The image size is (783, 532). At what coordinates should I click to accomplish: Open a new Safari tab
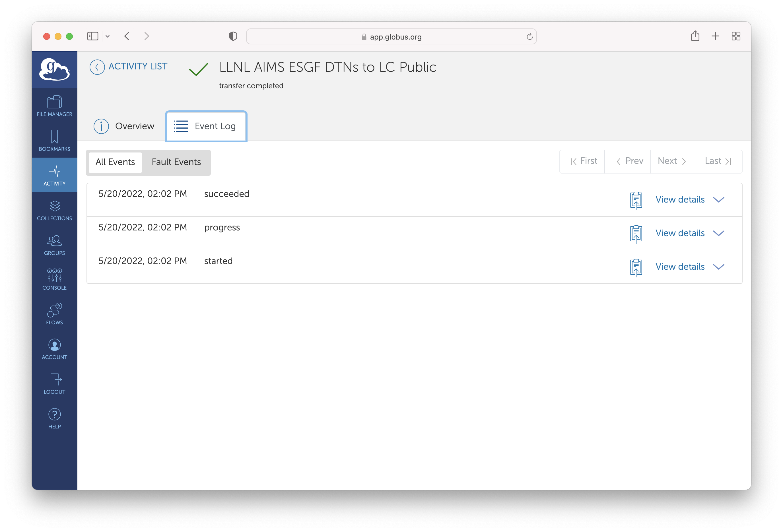point(715,36)
